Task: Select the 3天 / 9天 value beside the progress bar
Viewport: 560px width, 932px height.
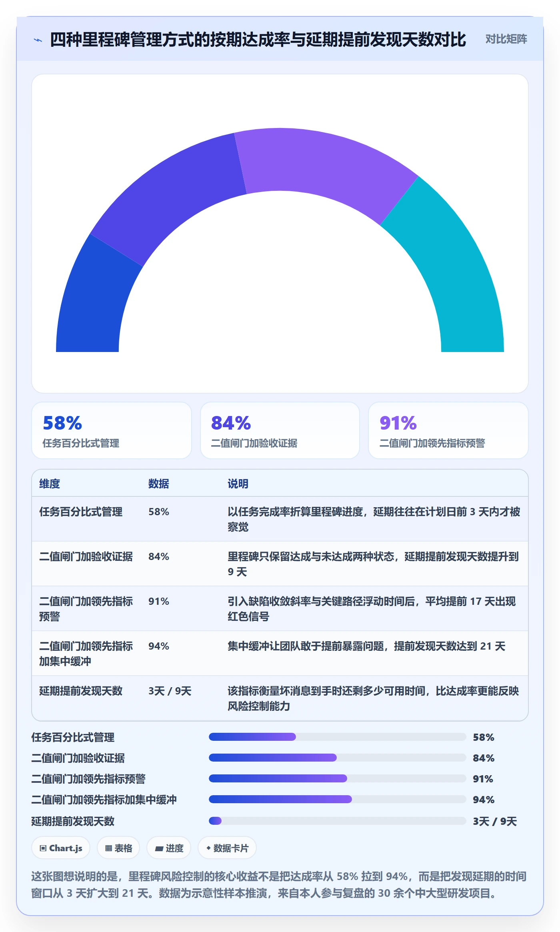Action: coord(495,821)
